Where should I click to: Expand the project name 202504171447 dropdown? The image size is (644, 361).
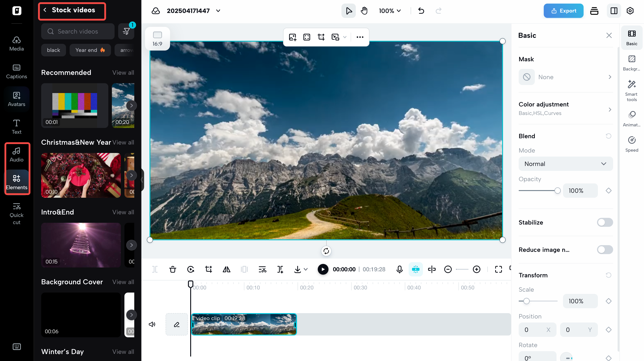(218, 11)
